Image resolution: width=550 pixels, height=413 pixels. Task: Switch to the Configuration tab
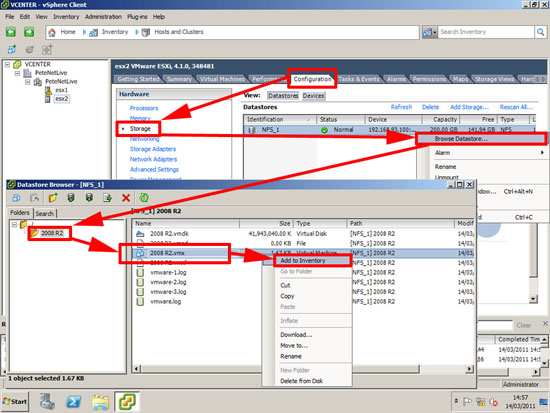pyautogui.click(x=312, y=79)
